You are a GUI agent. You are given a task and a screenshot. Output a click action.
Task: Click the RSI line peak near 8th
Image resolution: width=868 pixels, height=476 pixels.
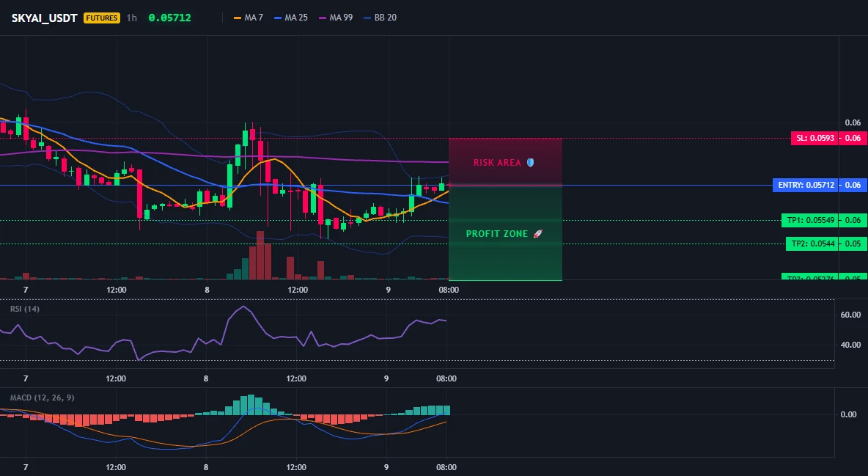[x=243, y=307]
